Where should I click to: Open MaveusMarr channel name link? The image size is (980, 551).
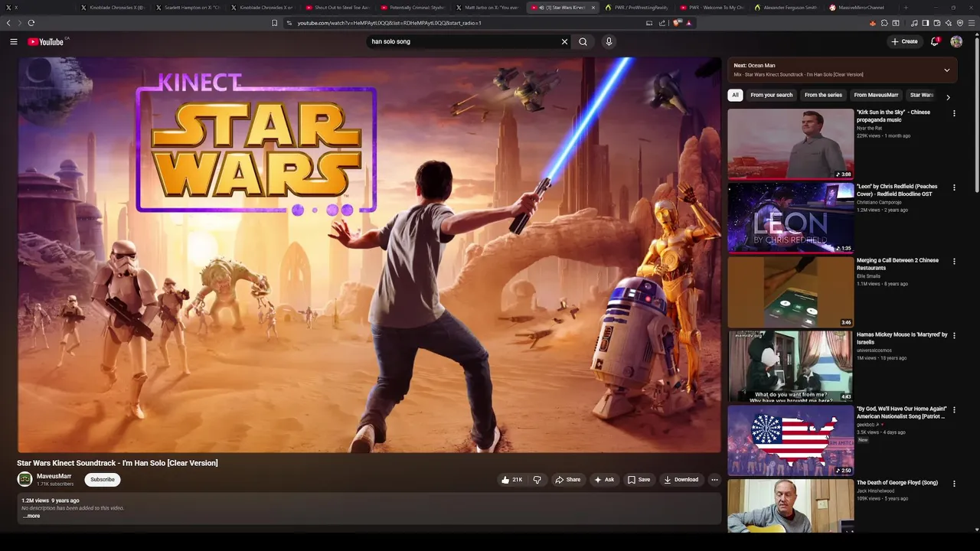tap(54, 476)
